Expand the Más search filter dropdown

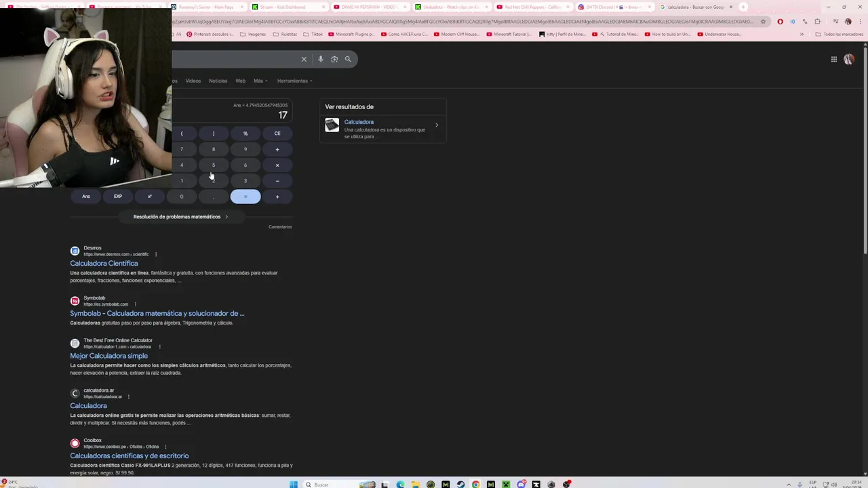260,81
